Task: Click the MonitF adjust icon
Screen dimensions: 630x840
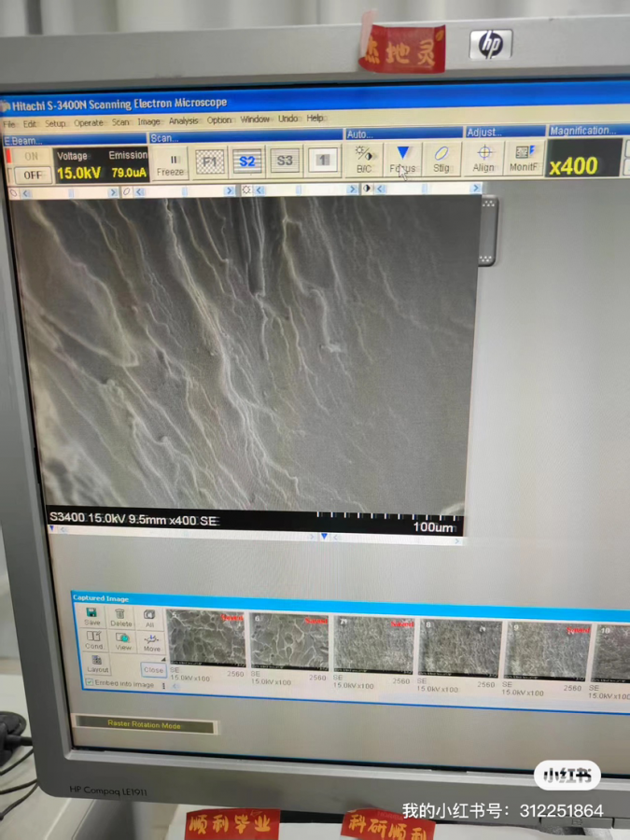Action: click(x=523, y=159)
